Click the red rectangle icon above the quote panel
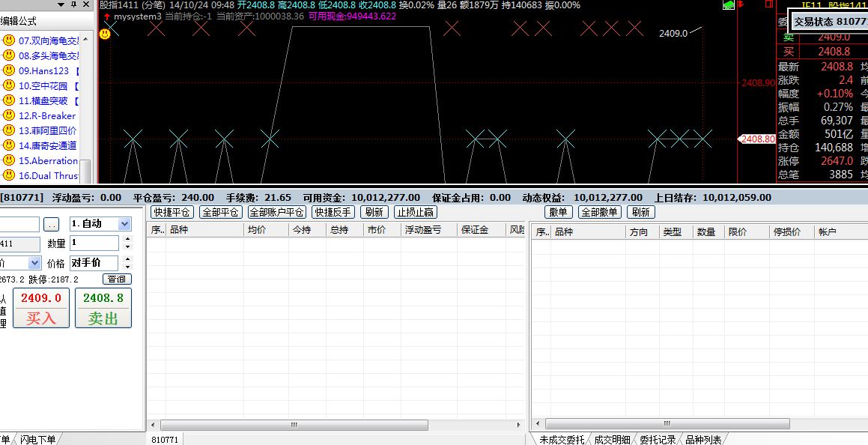This screenshot has height=445, width=868. [769, 4]
